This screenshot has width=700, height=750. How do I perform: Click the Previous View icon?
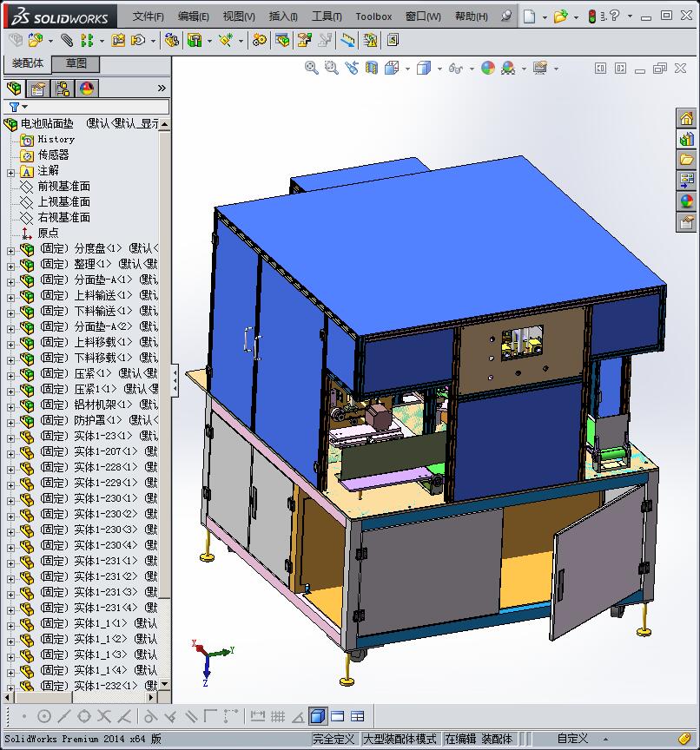click(352, 68)
